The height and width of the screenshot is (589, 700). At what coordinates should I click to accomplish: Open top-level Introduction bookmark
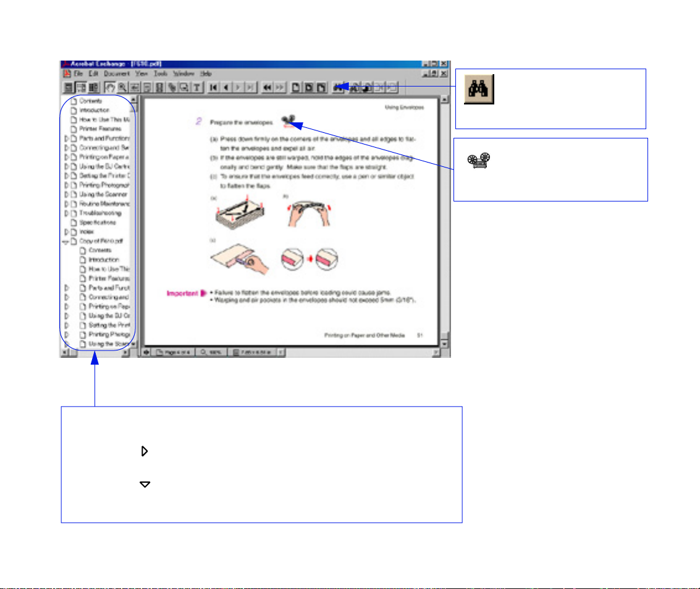pos(94,110)
